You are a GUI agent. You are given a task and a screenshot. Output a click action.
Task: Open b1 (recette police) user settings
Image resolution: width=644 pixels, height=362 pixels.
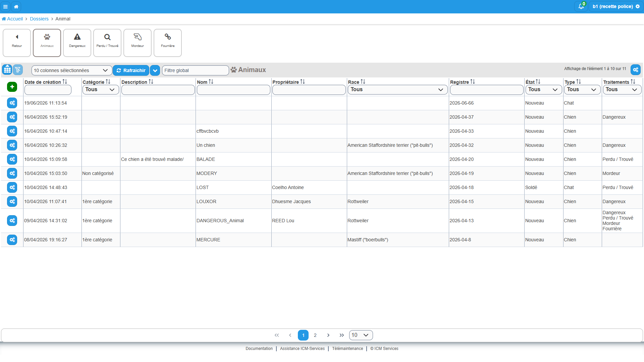pyautogui.click(x=616, y=6)
